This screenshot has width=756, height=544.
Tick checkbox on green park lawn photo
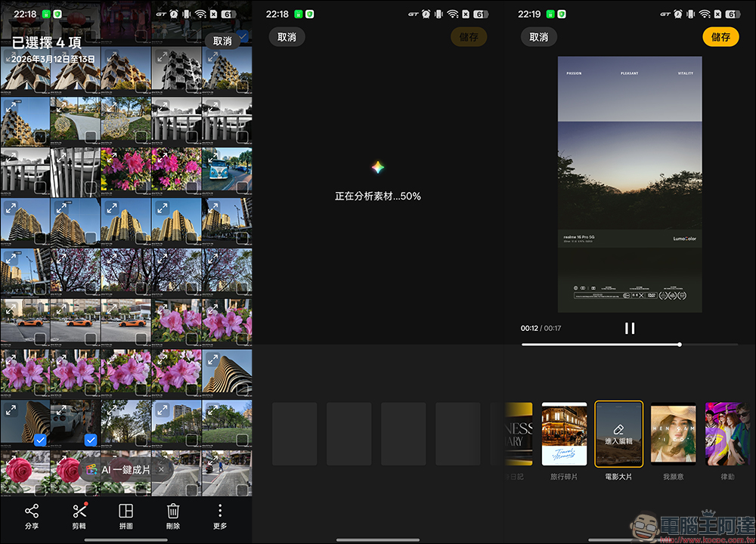point(242,440)
